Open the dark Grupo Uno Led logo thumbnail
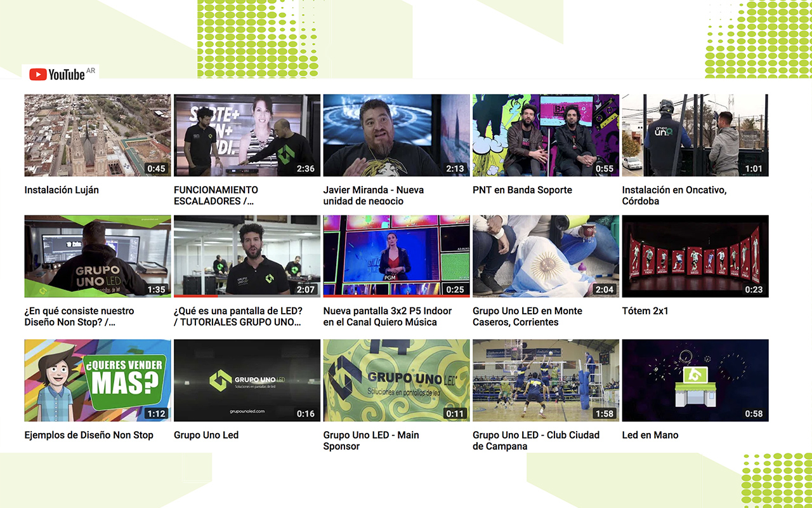This screenshot has width=812, height=508. click(247, 380)
